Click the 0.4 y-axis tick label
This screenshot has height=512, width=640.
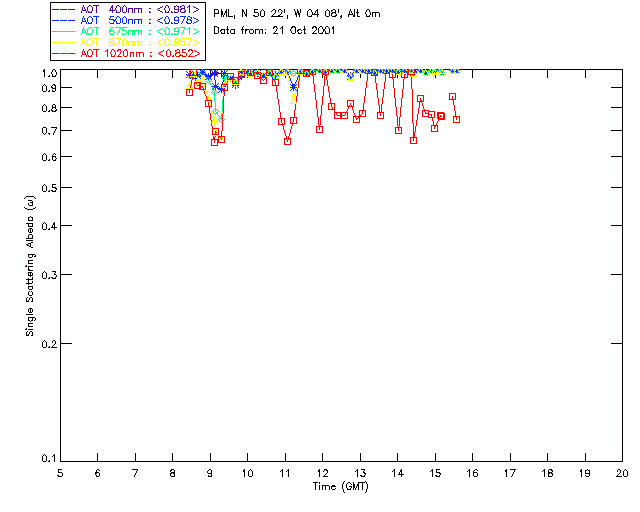click(x=49, y=226)
